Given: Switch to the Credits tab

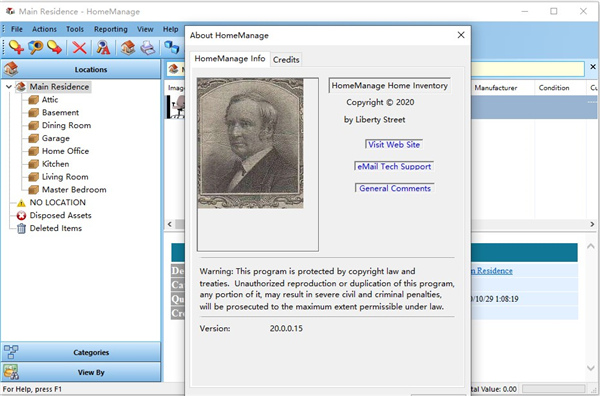Looking at the screenshot, I should click(286, 60).
